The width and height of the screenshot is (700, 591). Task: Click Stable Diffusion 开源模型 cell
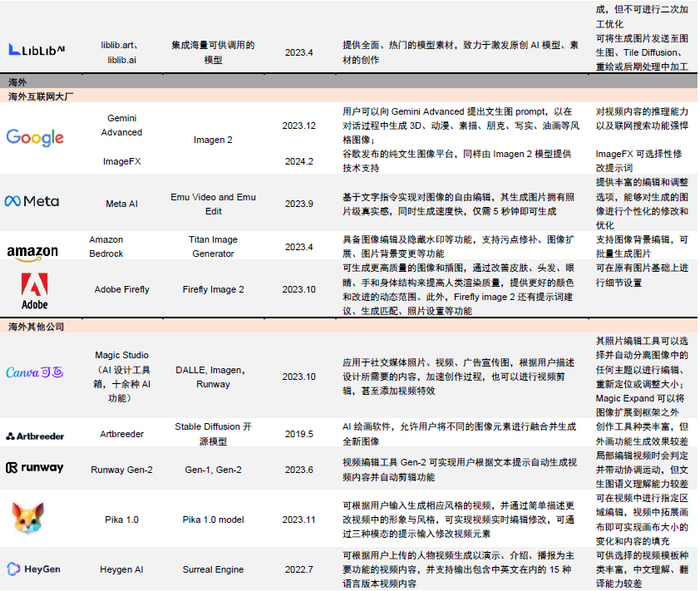(213, 434)
